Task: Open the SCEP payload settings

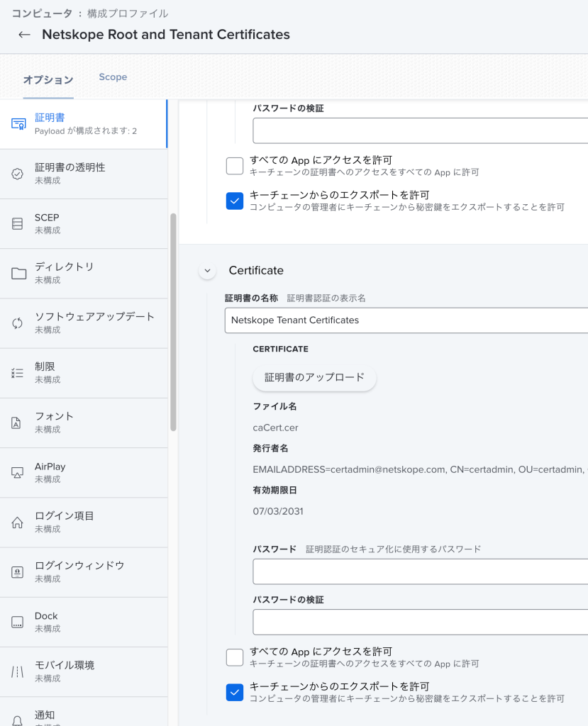Action: point(84,223)
